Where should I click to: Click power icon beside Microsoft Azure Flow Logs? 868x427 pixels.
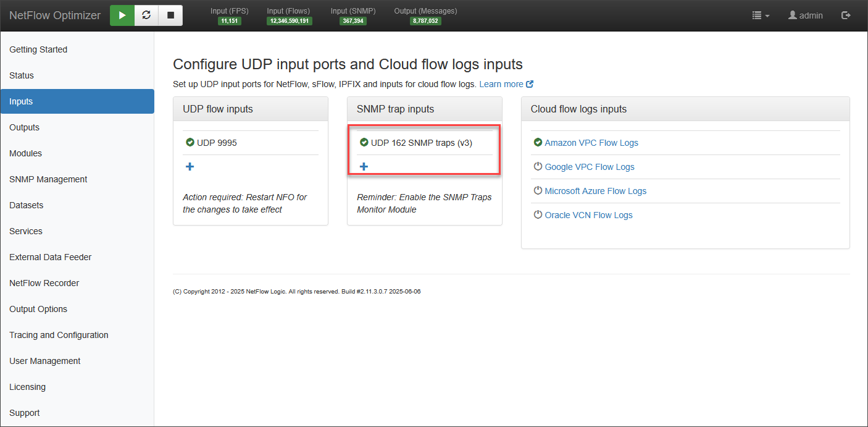tap(538, 191)
